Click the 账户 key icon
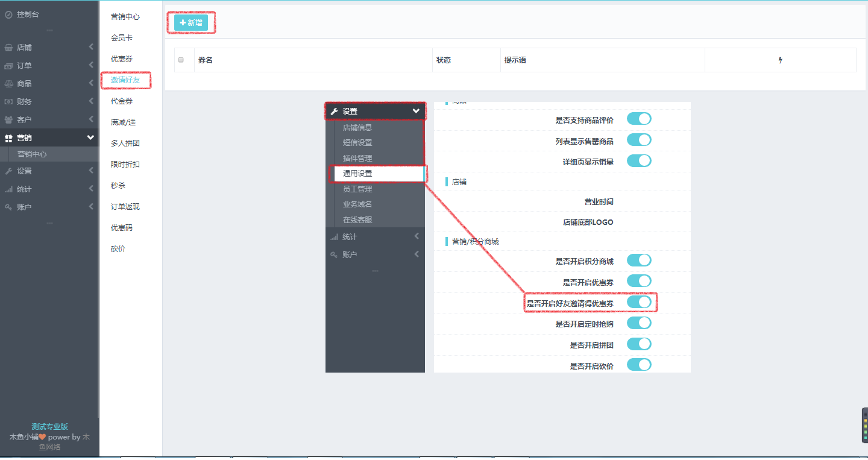 [x=8, y=207]
